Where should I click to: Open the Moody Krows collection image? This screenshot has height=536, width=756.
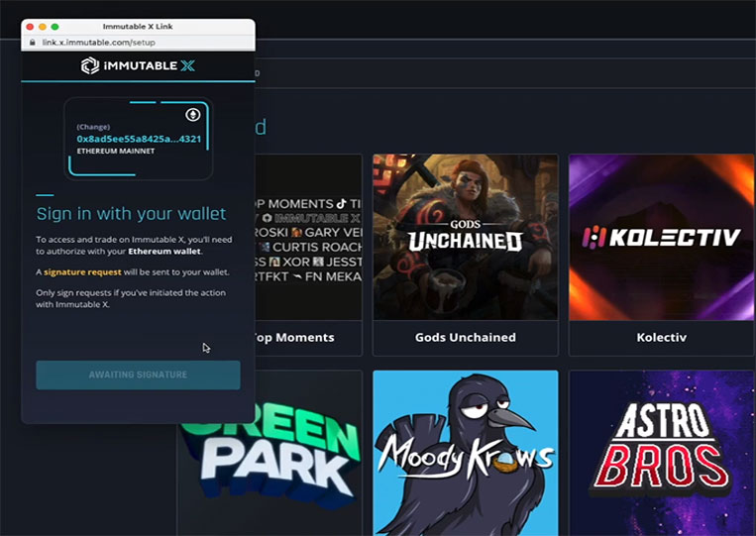pyautogui.click(x=466, y=453)
